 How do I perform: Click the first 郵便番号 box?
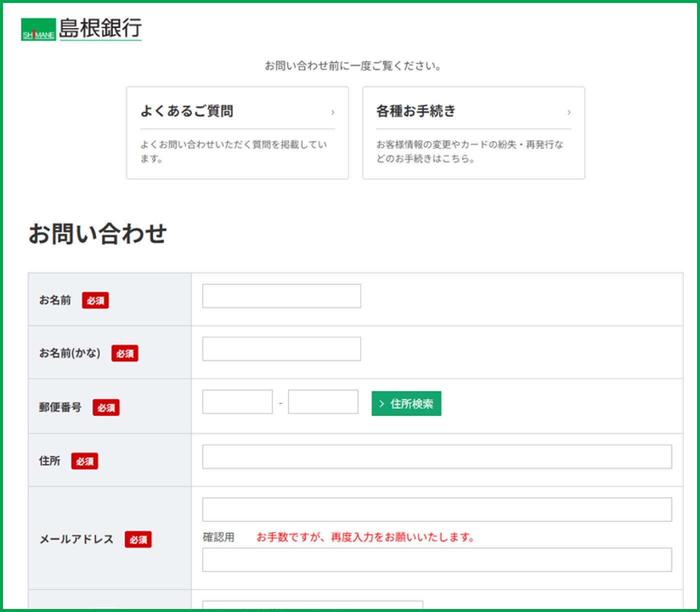tap(237, 402)
